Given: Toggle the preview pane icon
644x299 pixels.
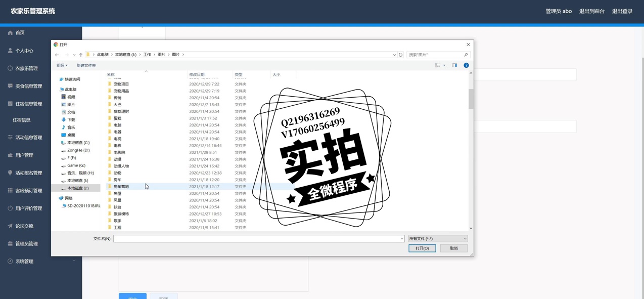Looking at the screenshot, I should pos(454,65).
